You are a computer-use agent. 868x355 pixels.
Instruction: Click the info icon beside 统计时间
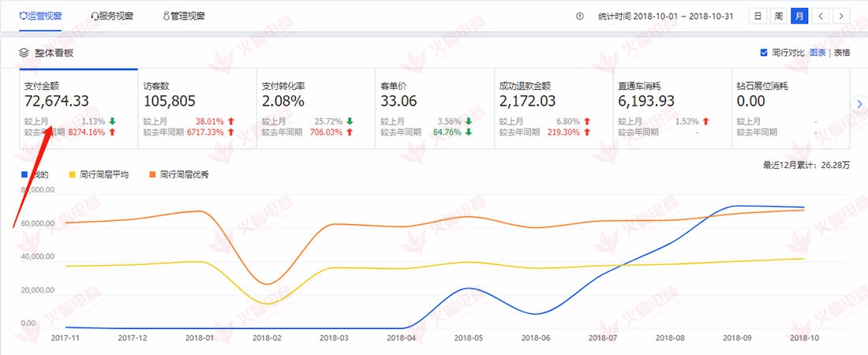[580, 16]
